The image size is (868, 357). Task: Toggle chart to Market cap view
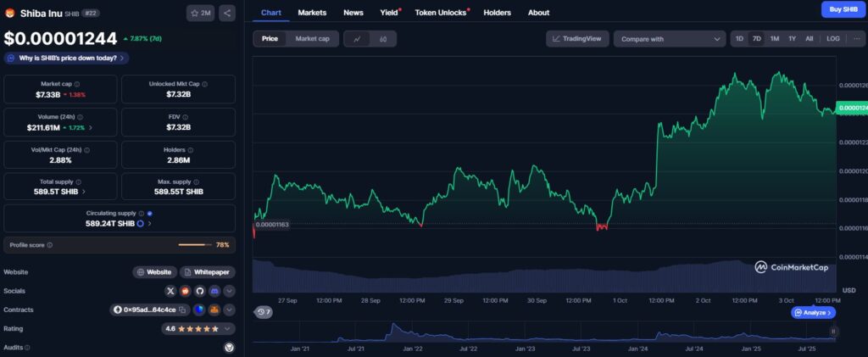312,39
